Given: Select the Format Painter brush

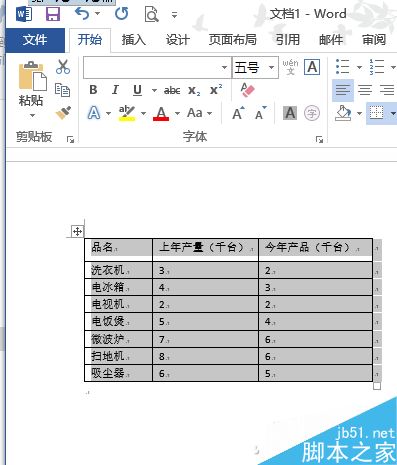Looking at the screenshot, I should [x=63, y=113].
